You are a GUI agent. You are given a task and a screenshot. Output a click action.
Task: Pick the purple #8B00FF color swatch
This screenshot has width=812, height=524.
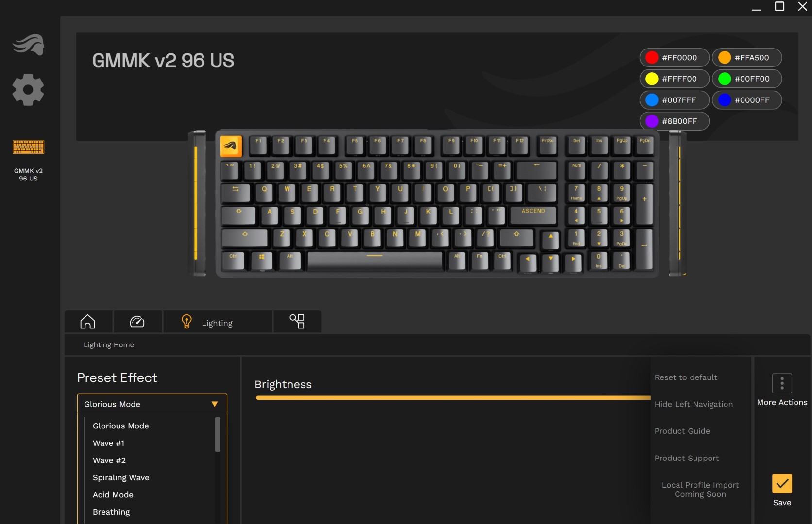point(674,121)
